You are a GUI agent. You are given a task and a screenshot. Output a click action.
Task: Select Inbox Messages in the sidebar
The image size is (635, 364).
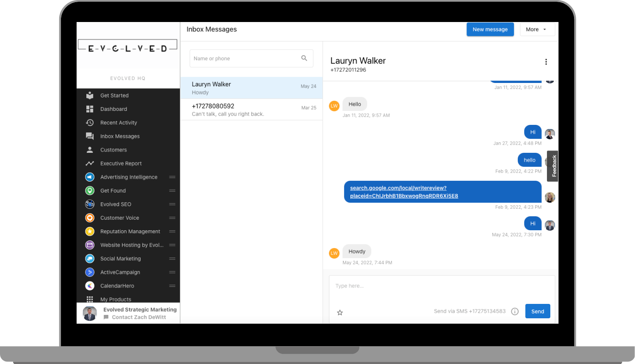120,136
